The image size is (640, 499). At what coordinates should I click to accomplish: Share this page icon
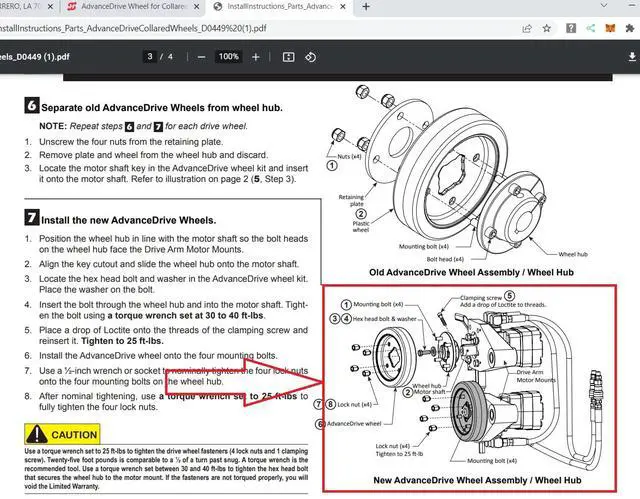pos(527,28)
